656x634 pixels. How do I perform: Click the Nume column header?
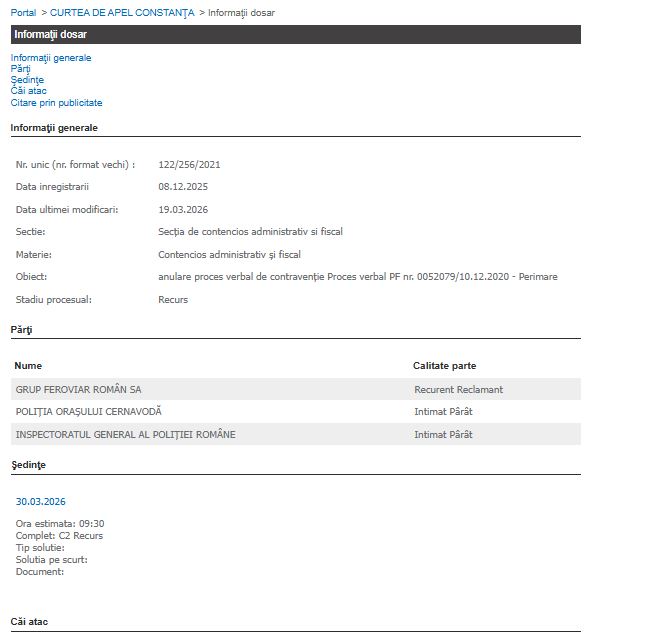tap(28, 366)
